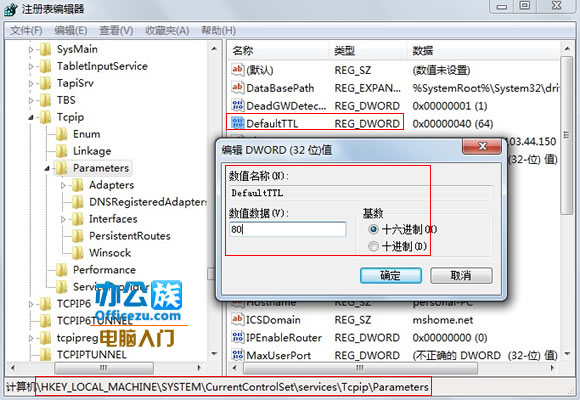Image resolution: width=580 pixels, height=400 pixels.
Task: Choose the decimal (十进制) radio button
Action: [x=373, y=246]
